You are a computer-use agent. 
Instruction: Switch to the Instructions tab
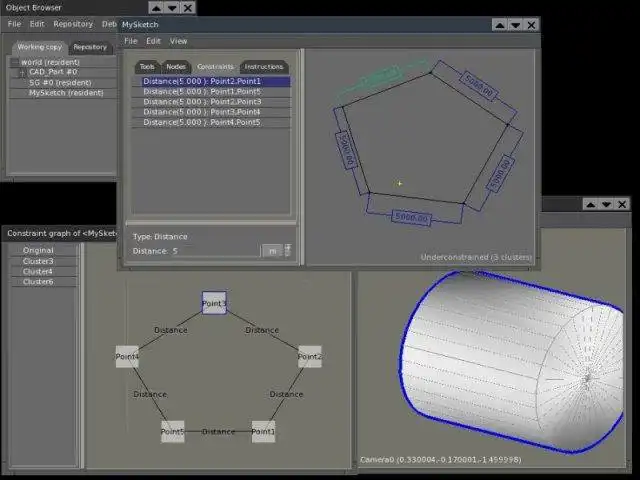pos(264,67)
